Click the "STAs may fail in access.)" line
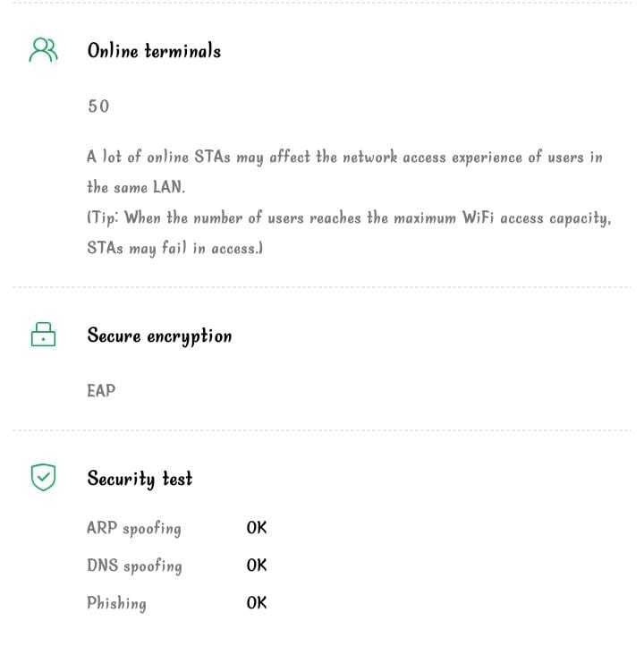Image resolution: width=644 pixels, height=655 pixels. [x=174, y=249]
